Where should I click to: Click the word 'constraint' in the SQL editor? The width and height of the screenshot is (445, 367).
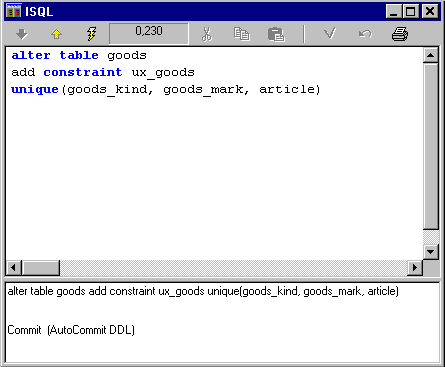click(83, 72)
